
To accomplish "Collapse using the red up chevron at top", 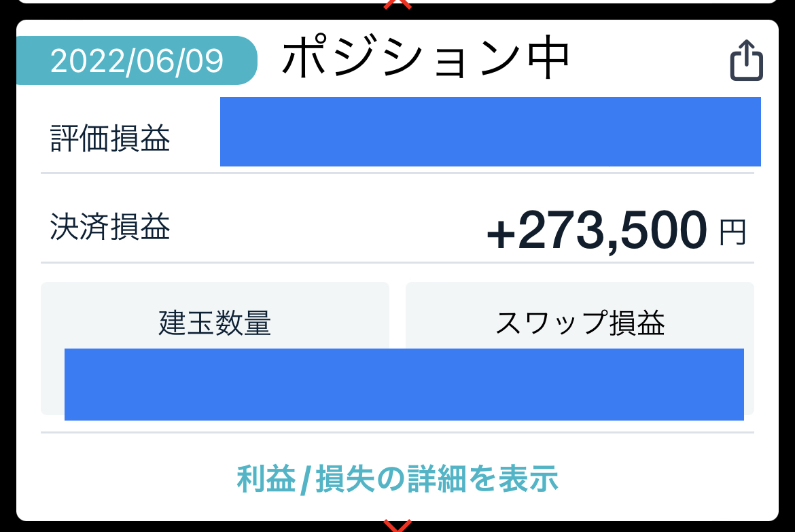I will click(x=397, y=4).
